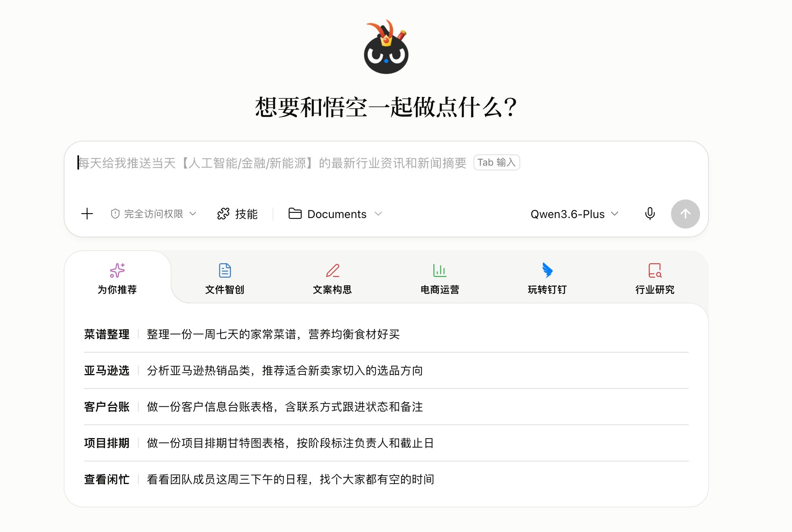Open the 电商运营 tab
Viewport: 792px width, 532px height.
pos(440,279)
